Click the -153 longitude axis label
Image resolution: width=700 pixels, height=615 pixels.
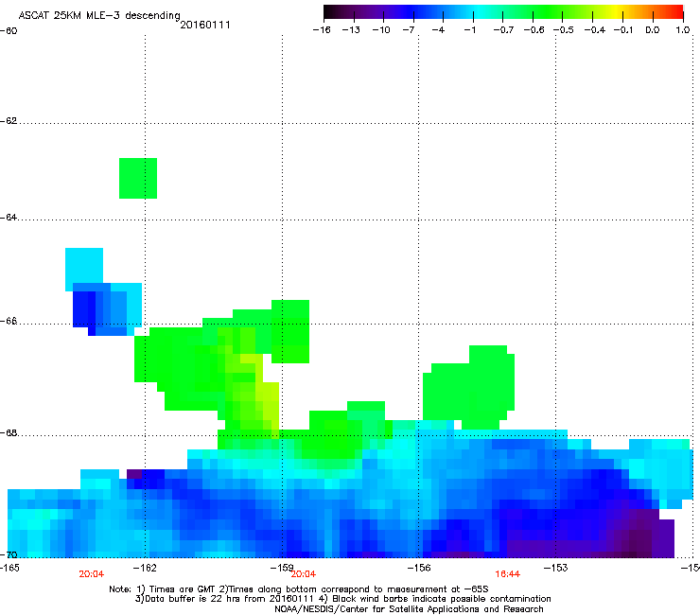(x=555, y=568)
